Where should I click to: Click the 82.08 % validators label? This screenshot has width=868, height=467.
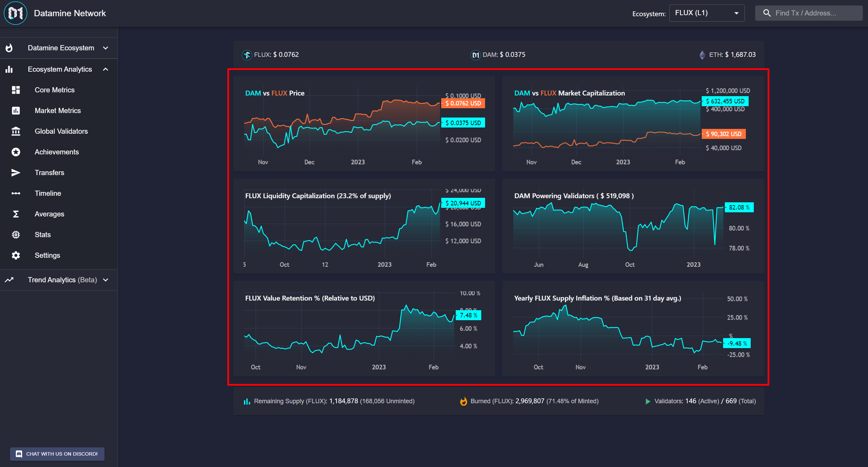739,207
